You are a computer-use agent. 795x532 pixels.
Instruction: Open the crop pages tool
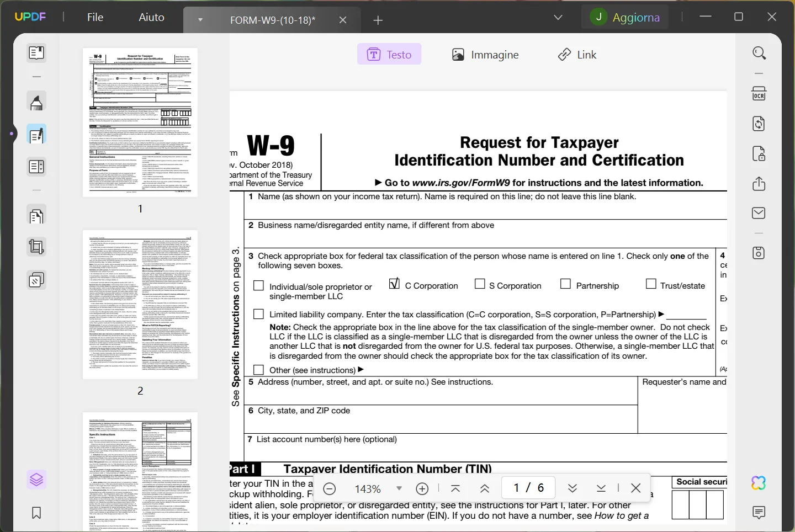(x=36, y=247)
